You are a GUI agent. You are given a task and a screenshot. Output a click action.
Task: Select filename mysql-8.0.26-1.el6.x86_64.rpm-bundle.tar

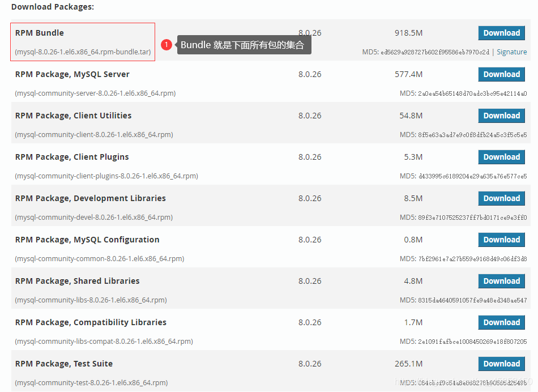click(83, 52)
